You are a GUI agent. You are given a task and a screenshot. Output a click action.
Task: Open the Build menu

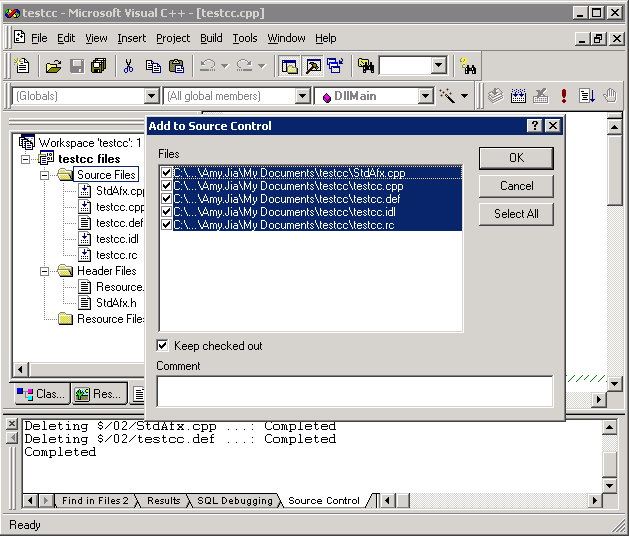coord(211,38)
